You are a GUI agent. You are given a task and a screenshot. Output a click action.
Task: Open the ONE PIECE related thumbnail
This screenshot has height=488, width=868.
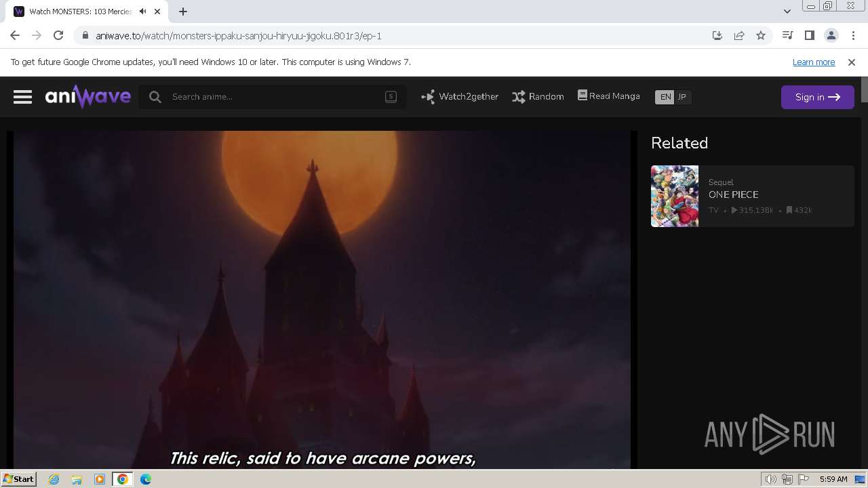(675, 196)
